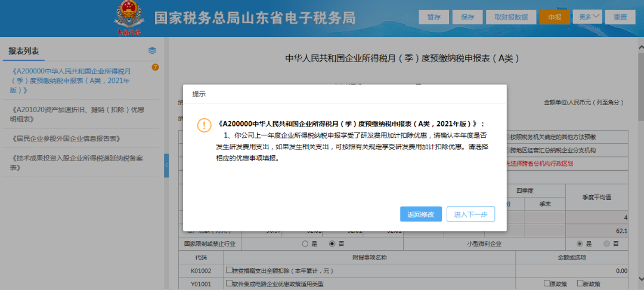Click the page vertical scrollbar
Image resolution: width=644 pixels, height=290 pixels.
pyautogui.click(x=640, y=164)
